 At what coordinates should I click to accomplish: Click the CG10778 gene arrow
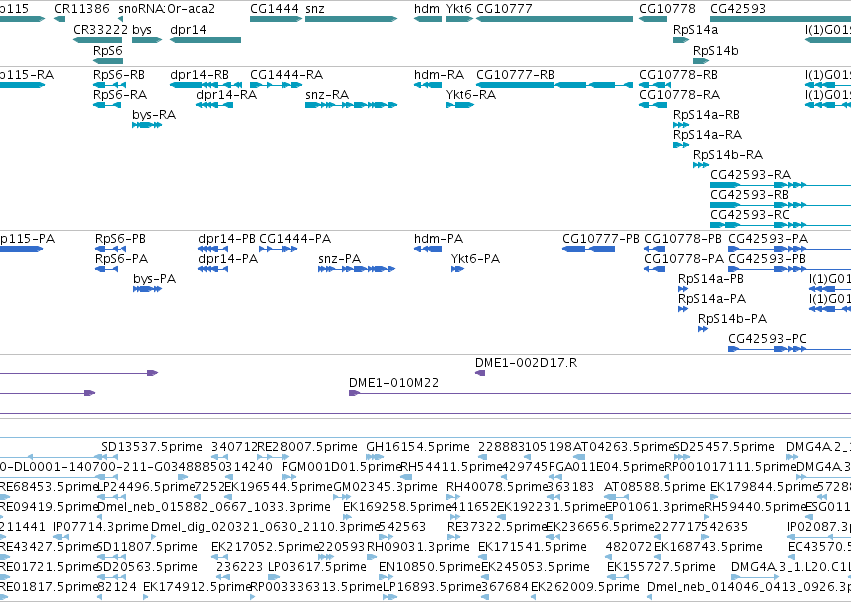pos(653,19)
